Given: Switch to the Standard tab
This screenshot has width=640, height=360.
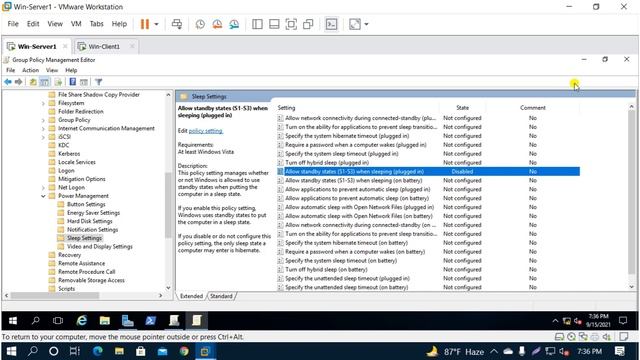Looking at the screenshot, I should (221, 296).
